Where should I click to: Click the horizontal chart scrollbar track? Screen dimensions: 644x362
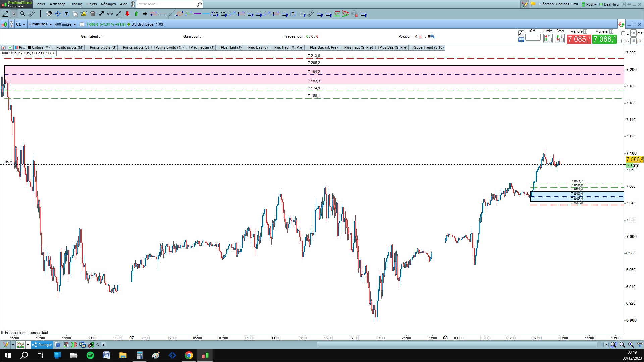[x=211, y=345]
